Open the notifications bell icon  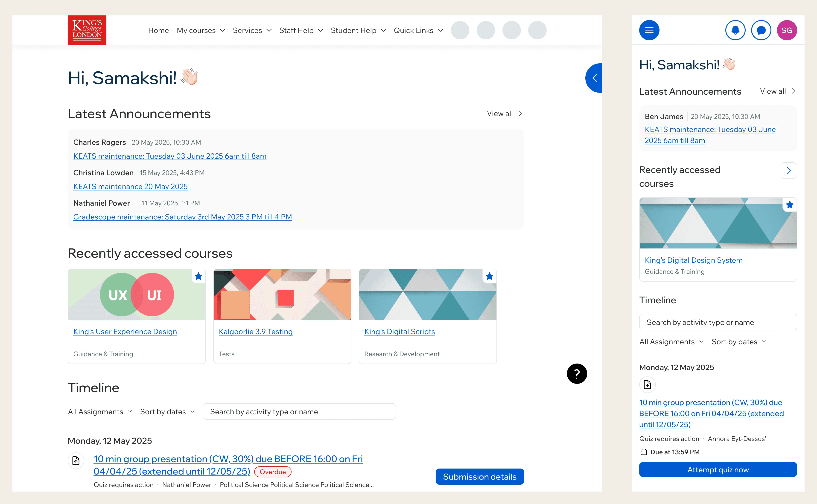(735, 30)
